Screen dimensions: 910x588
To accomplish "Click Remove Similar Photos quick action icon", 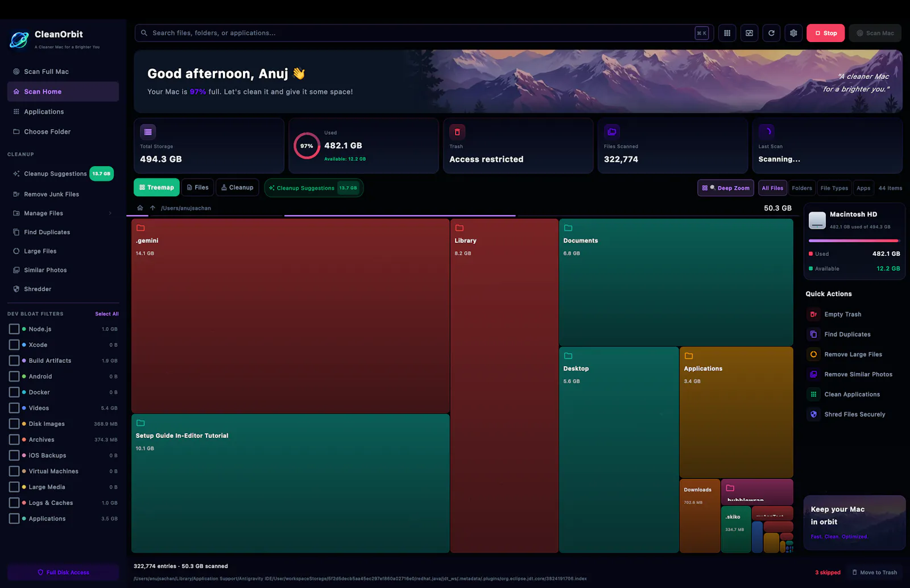I will click(x=813, y=374).
